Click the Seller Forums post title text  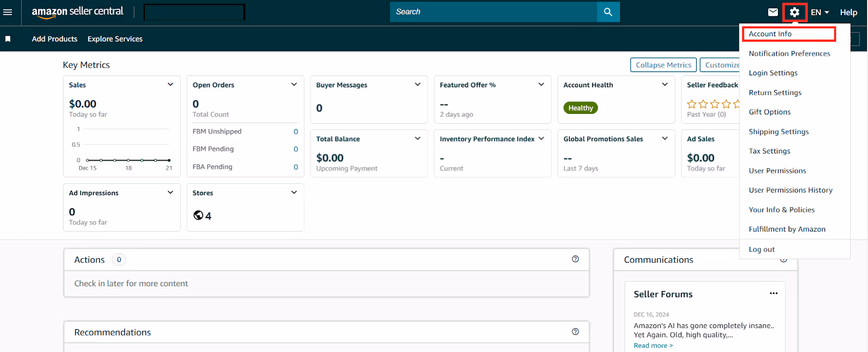pos(704,330)
